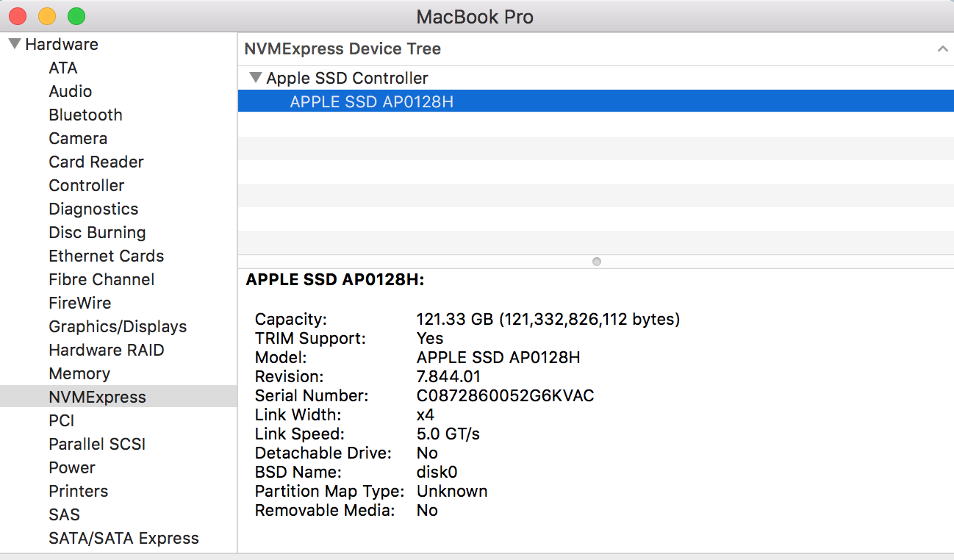Collapse the Hardware section triangle
954x560 pixels.
15,44
